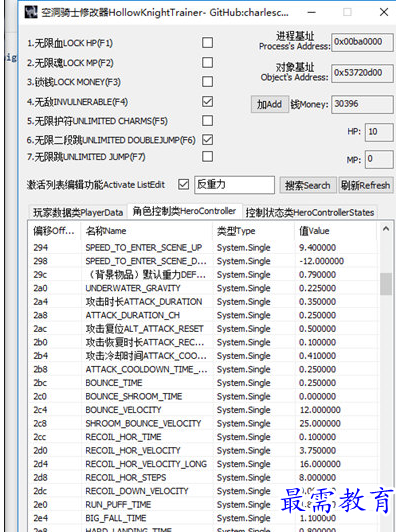Select the BOUNCE_VELOCITY row
This screenshot has height=532, width=402.
203,410
